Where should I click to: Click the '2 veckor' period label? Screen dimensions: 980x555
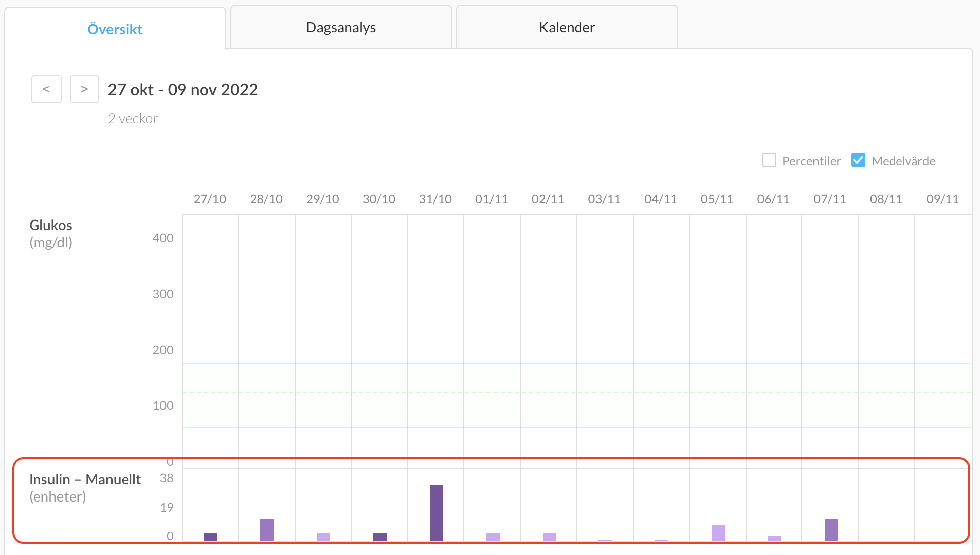pyautogui.click(x=133, y=119)
